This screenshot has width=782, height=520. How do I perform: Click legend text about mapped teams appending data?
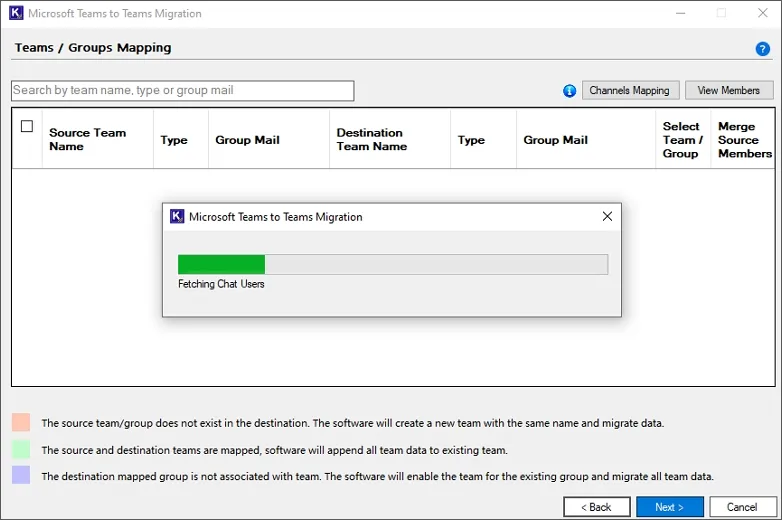point(274,450)
